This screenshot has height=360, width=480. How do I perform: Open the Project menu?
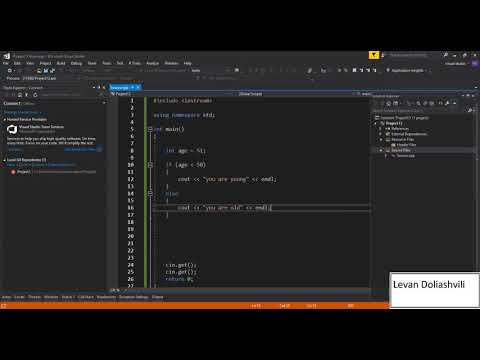(45, 63)
